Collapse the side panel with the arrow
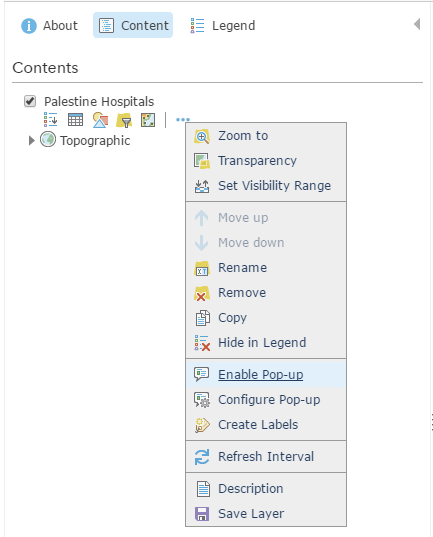This screenshot has width=433, height=537. (417, 24)
